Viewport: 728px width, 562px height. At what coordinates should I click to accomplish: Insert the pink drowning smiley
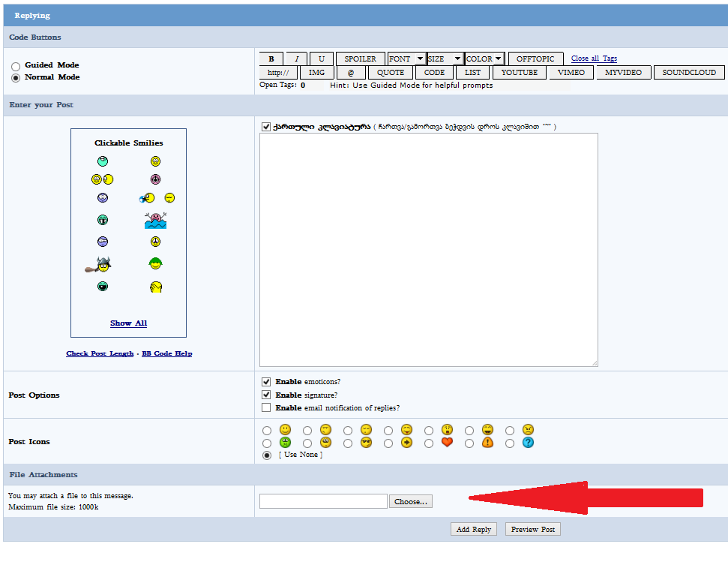tap(155, 220)
